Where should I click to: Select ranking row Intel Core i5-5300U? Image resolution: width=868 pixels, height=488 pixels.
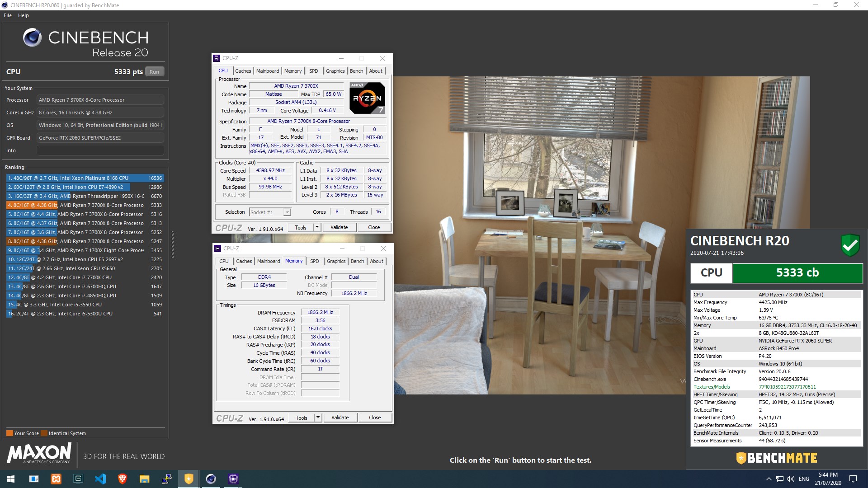[85, 314]
